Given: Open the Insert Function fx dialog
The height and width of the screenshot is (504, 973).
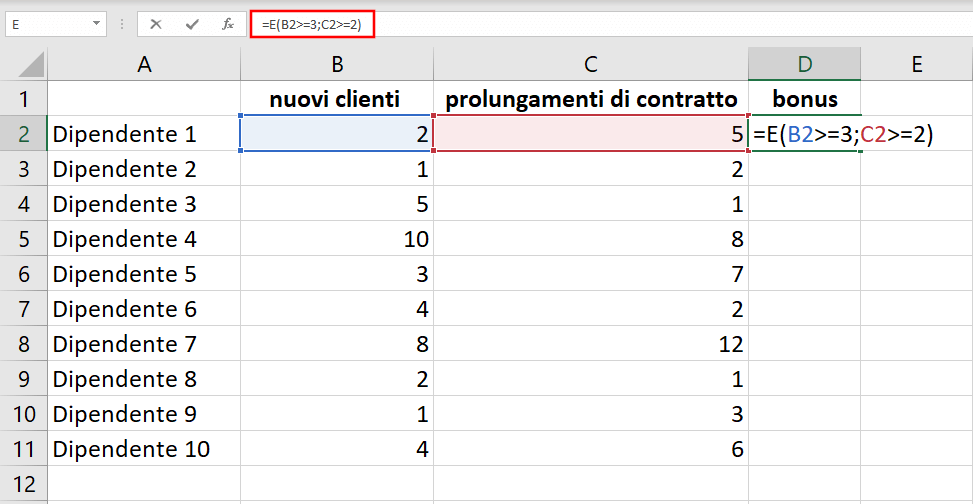Looking at the screenshot, I should point(228,25).
